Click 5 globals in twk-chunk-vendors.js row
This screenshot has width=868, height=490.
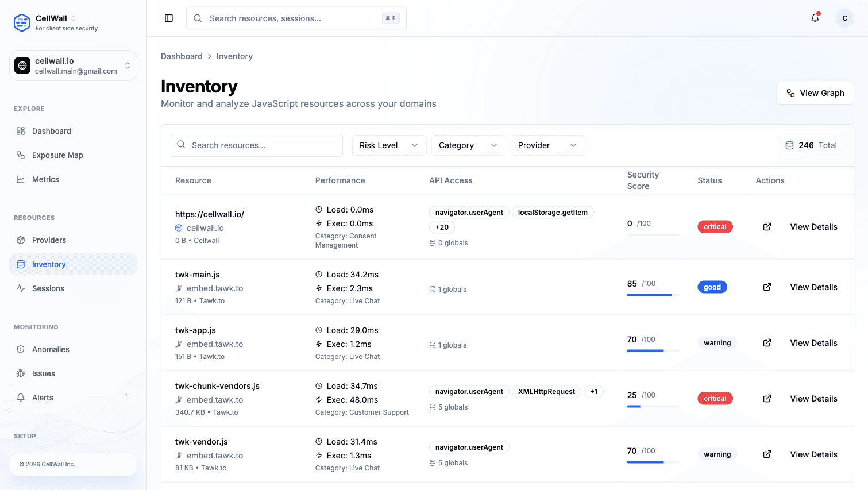pyautogui.click(x=449, y=407)
